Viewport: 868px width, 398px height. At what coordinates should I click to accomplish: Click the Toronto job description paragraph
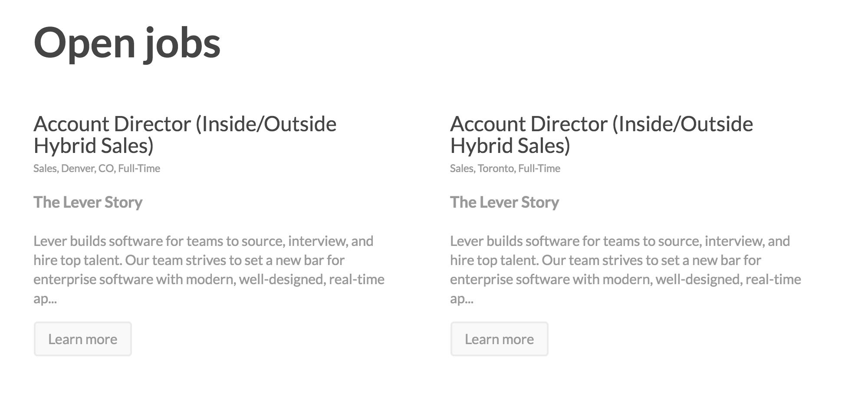625,260
